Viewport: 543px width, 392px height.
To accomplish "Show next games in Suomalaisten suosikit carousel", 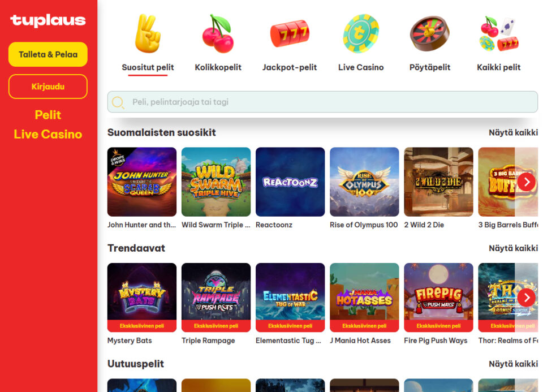I will 527,182.
